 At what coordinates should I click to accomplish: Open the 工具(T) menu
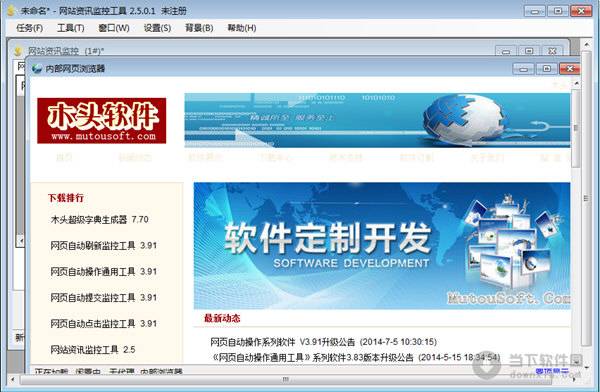(71, 28)
